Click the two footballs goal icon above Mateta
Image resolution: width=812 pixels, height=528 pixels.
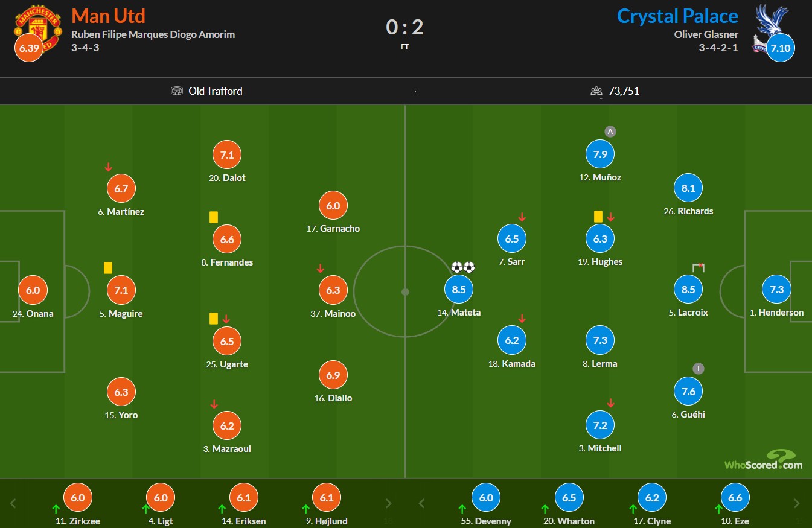pyautogui.click(x=463, y=267)
